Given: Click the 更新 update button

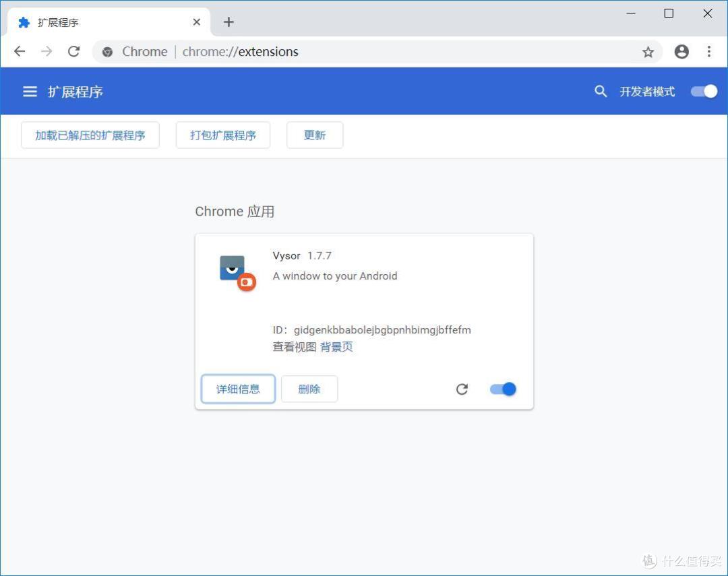Looking at the screenshot, I should coord(315,135).
